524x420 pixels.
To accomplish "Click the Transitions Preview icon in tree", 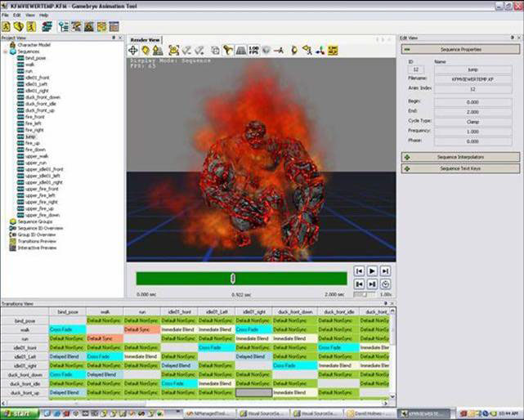I will [13, 241].
